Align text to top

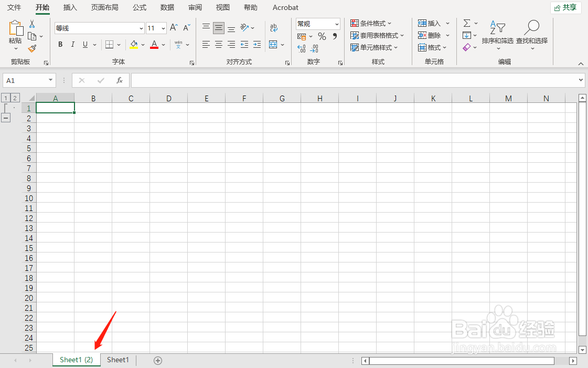(206, 27)
